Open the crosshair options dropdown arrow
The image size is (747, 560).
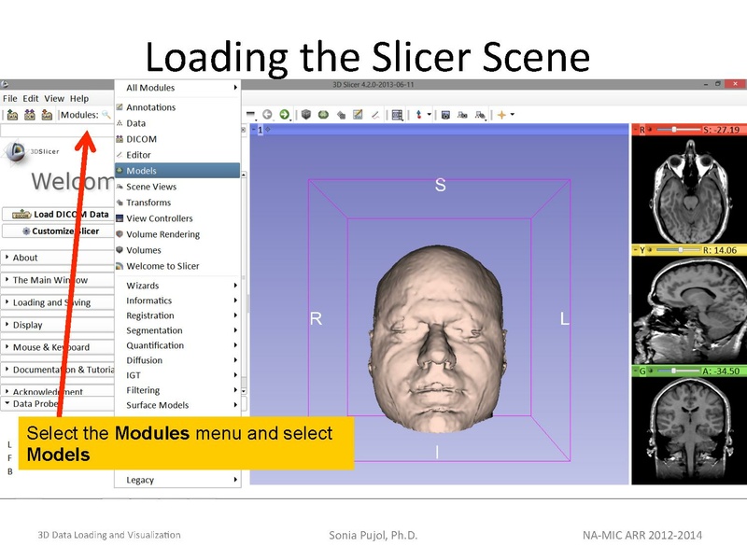coord(513,114)
